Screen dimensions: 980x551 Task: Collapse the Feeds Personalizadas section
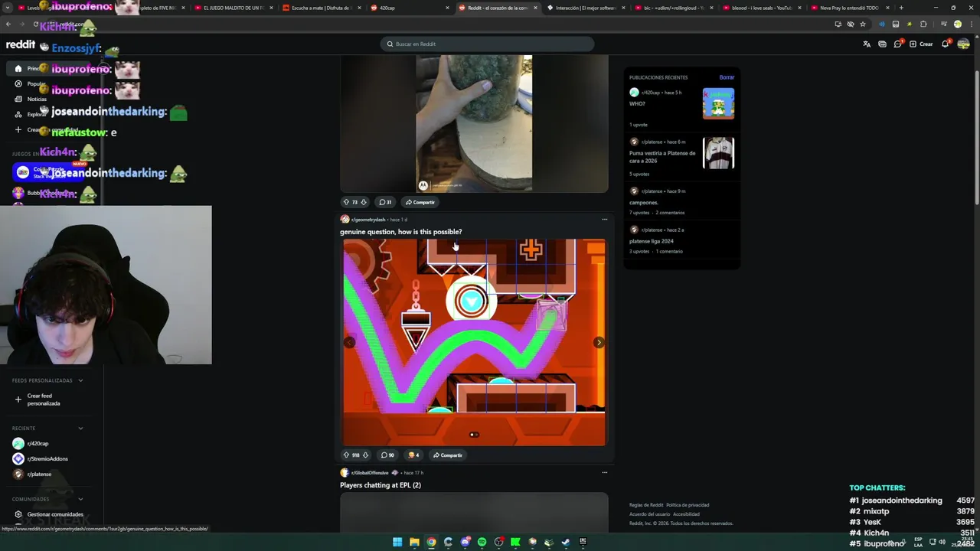(x=80, y=380)
